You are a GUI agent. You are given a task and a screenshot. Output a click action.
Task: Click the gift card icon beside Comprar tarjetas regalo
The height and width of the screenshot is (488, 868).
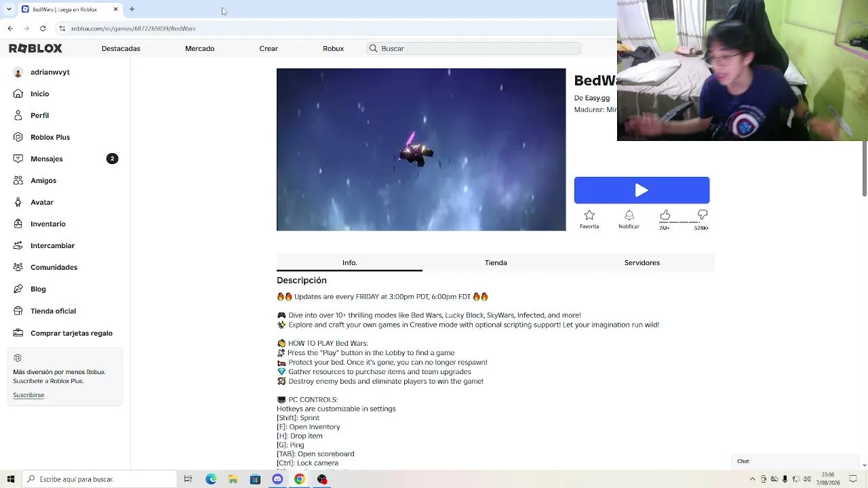18,333
